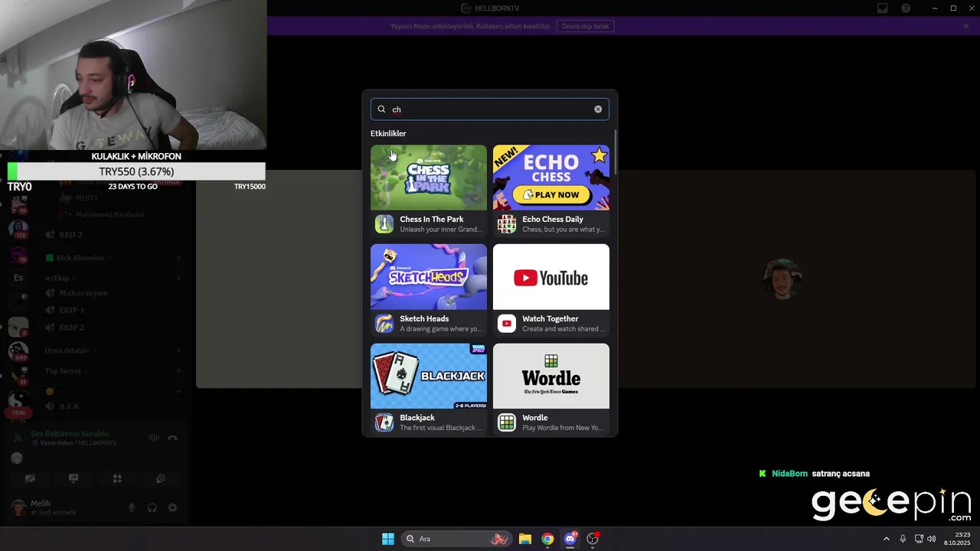Launch the YouTube Watch Together banner
Image resolution: width=980 pixels, height=551 pixels.
tap(551, 277)
